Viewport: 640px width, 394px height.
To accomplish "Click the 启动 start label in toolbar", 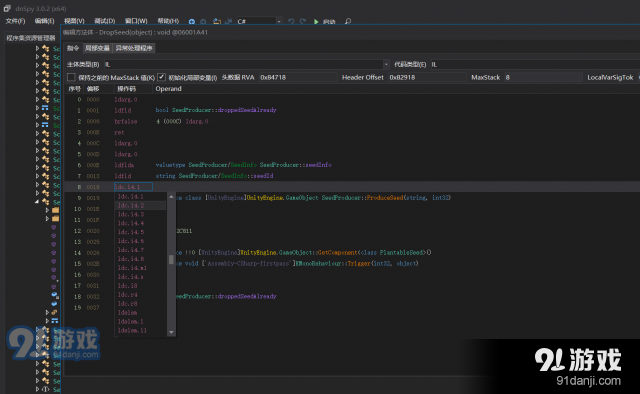I will (x=329, y=22).
